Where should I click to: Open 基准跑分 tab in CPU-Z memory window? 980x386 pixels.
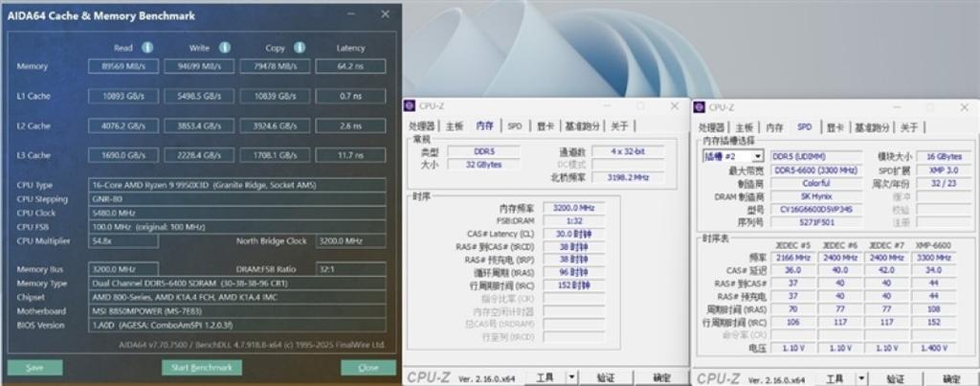[582, 125]
